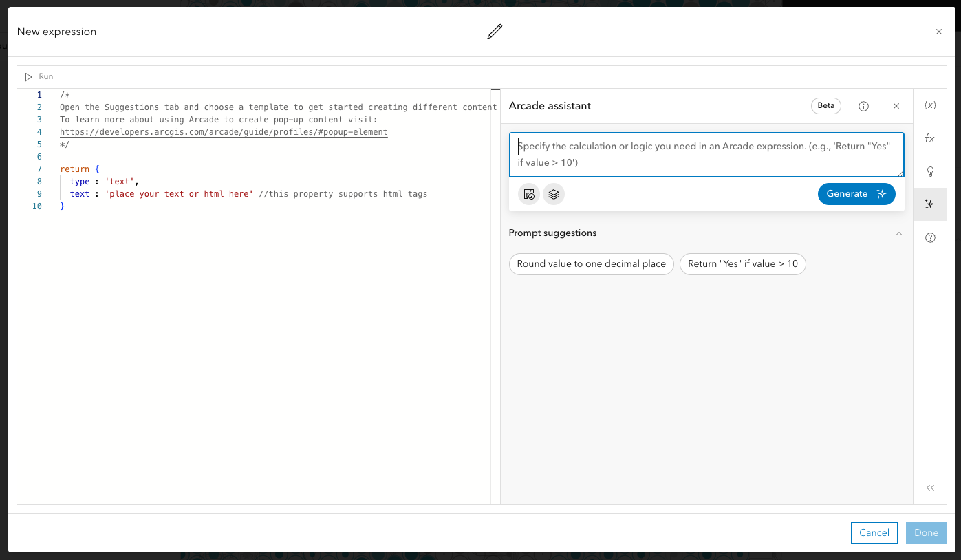The height and width of the screenshot is (560, 961).
Task: Pick the Return "Yes" if value > 10 suggestion
Action: coord(742,264)
